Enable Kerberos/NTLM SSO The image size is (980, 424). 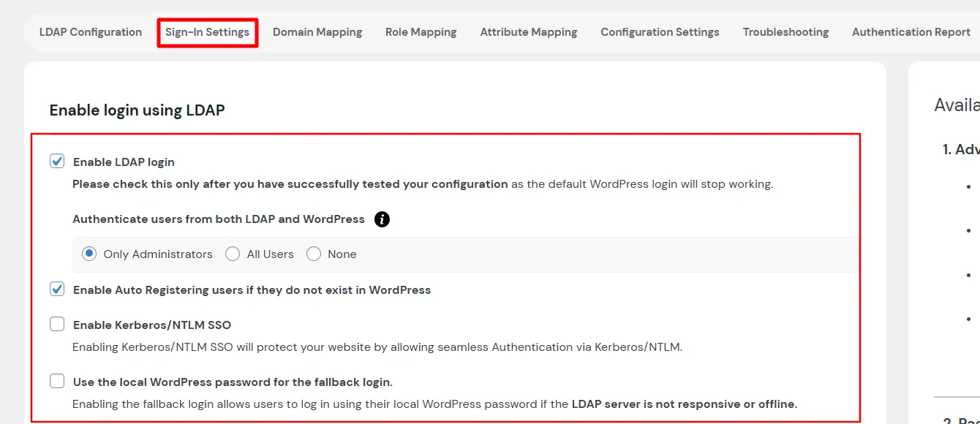tap(56, 324)
